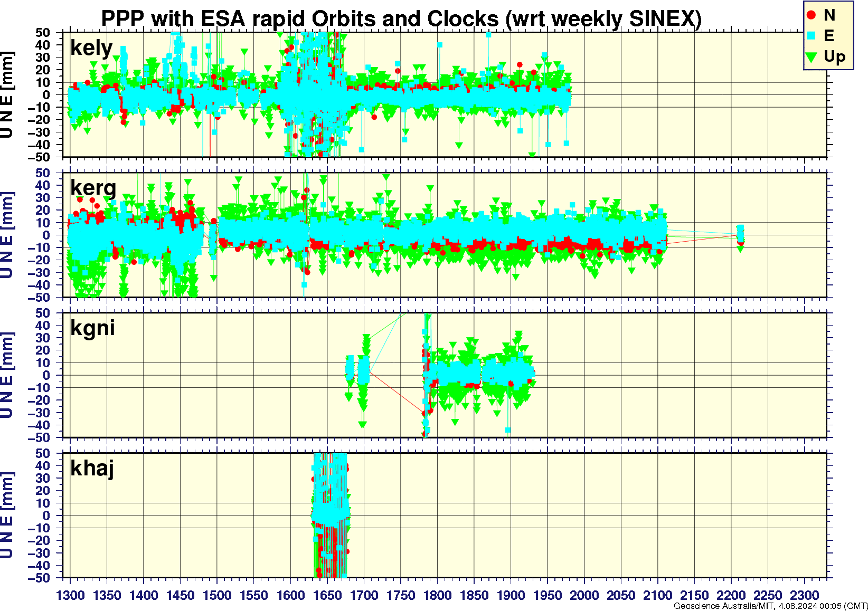Click the 'kely' station label

91,48
